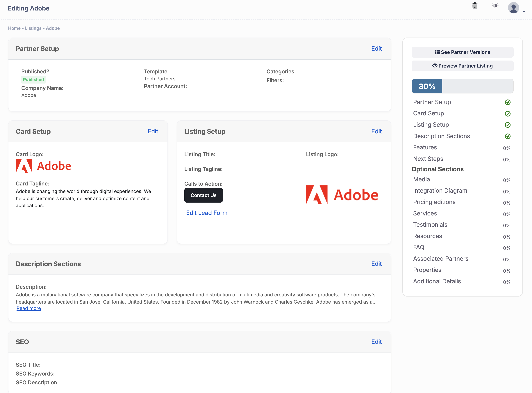Click the trash delete icon in header

(x=474, y=6)
